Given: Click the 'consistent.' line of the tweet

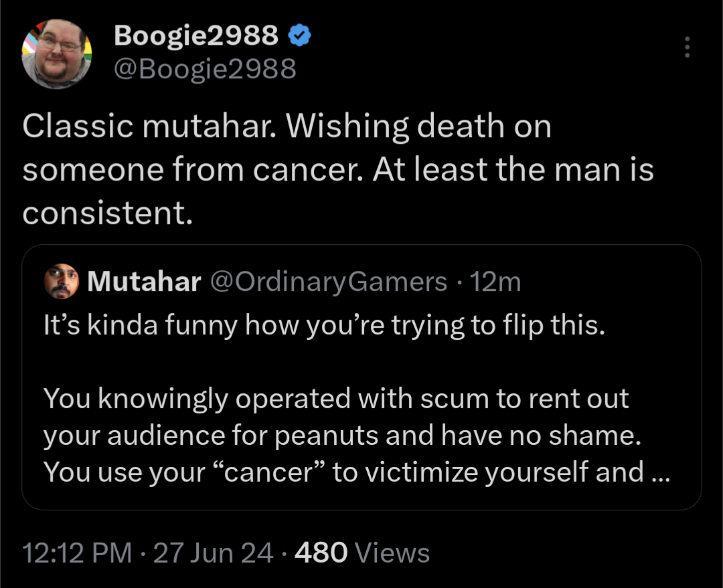Looking at the screenshot, I should (107, 213).
